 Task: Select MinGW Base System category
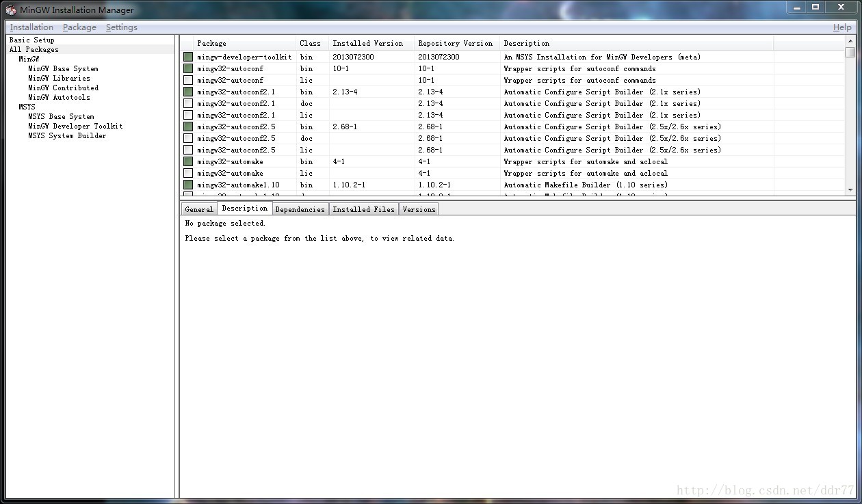pyautogui.click(x=63, y=68)
